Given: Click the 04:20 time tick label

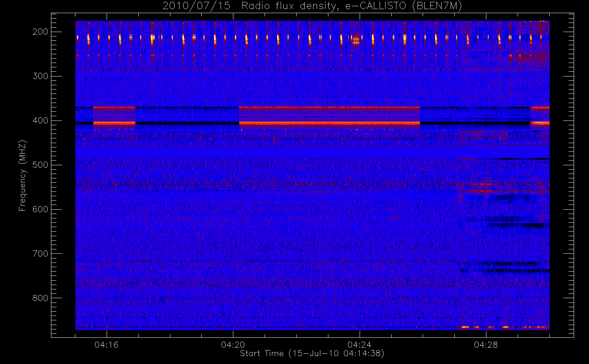Looking at the screenshot, I should click(x=233, y=345).
